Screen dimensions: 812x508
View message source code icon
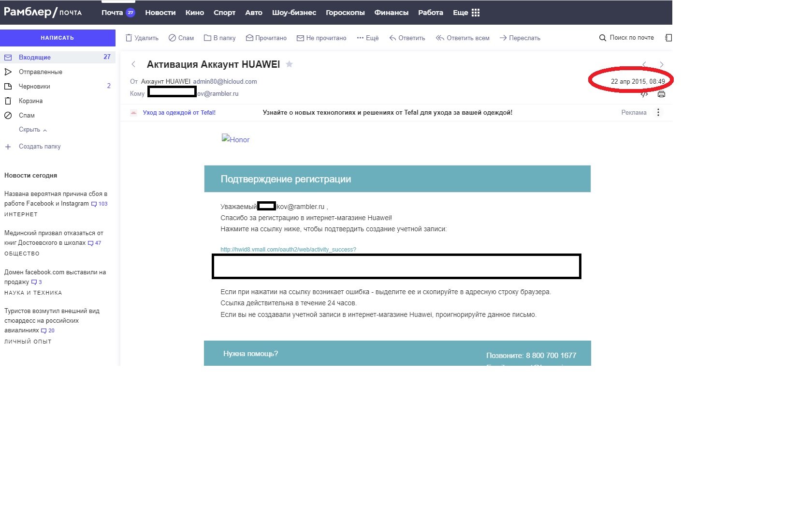click(x=644, y=94)
